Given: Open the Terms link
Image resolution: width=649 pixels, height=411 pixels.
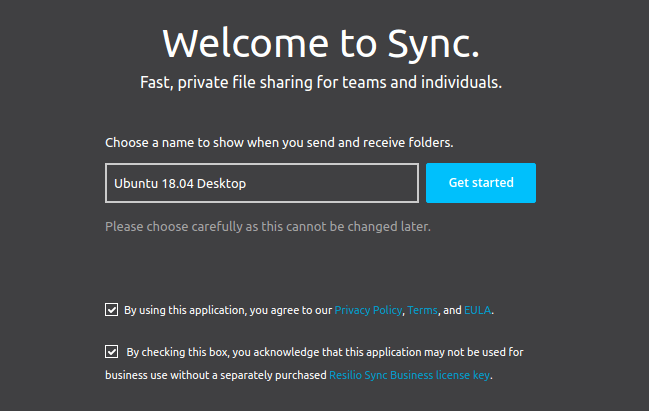Looking at the screenshot, I should point(422,311).
